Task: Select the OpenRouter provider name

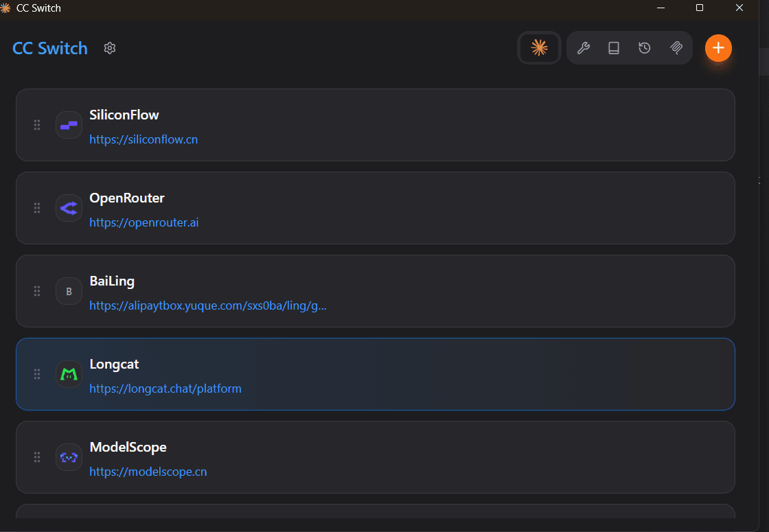Action: [127, 198]
